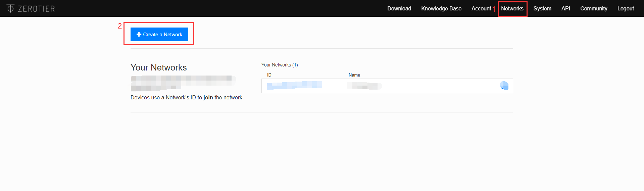This screenshot has height=191, width=644.
Task: Click the large Your Networks heading
Action: 158,67
